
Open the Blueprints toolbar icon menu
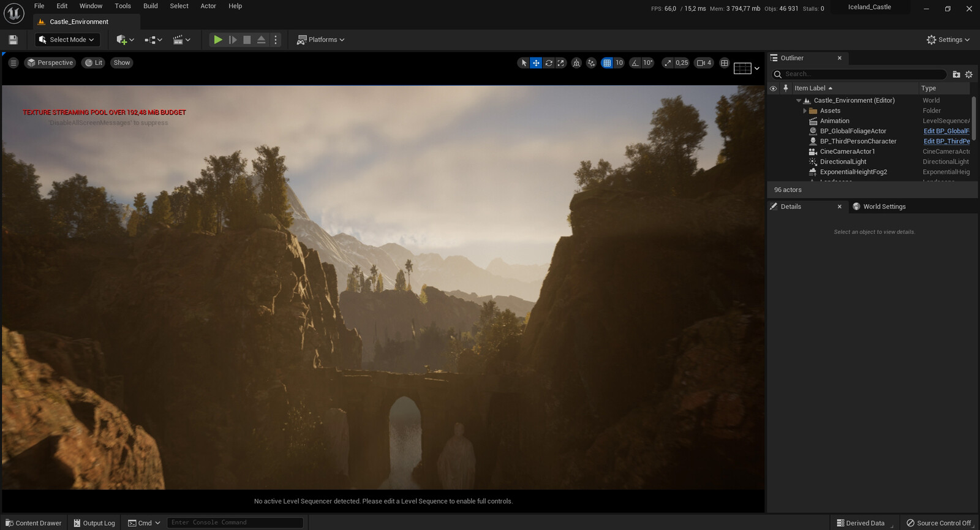153,39
